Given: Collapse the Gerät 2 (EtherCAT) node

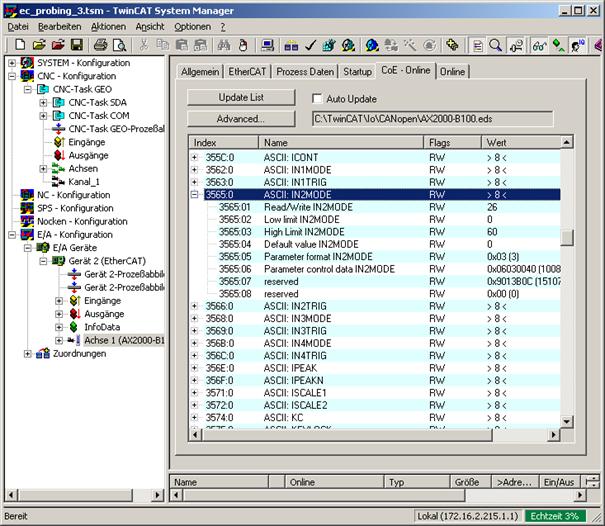Looking at the screenshot, I should pos(43,261).
